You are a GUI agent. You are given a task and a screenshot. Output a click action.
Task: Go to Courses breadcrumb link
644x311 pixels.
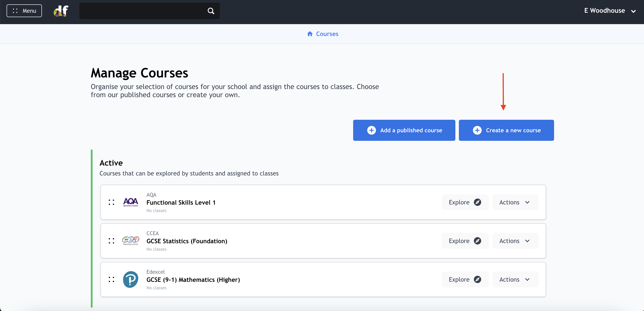click(327, 34)
